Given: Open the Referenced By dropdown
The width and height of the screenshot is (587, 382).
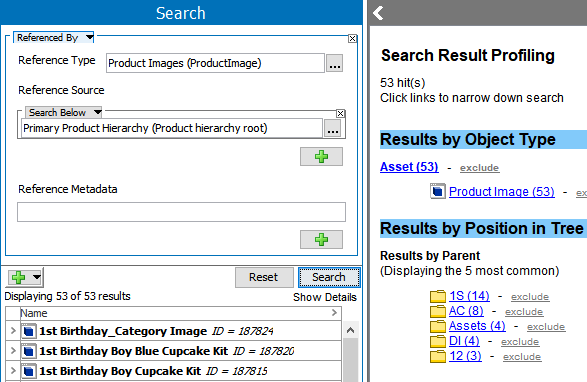Looking at the screenshot, I should coord(89,37).
